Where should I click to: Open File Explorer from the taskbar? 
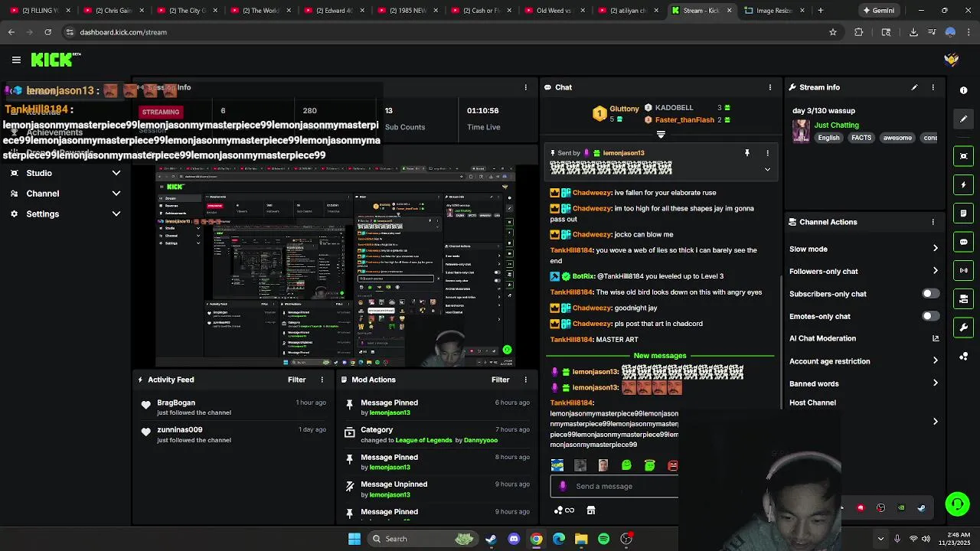581,539
